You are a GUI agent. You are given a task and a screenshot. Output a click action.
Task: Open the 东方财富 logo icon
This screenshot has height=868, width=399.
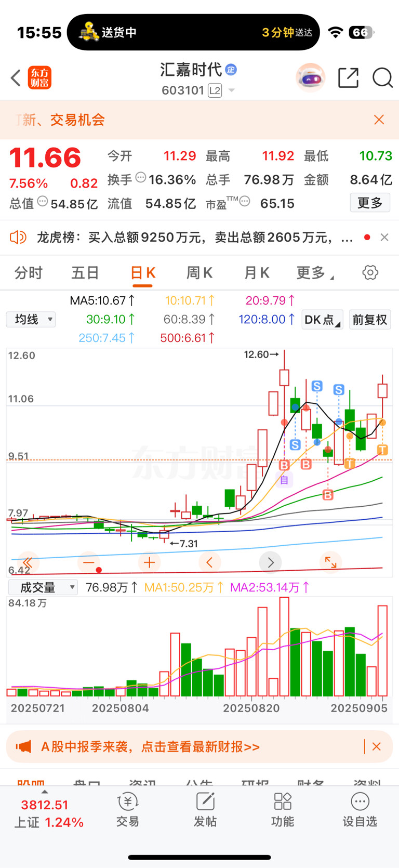39,78
